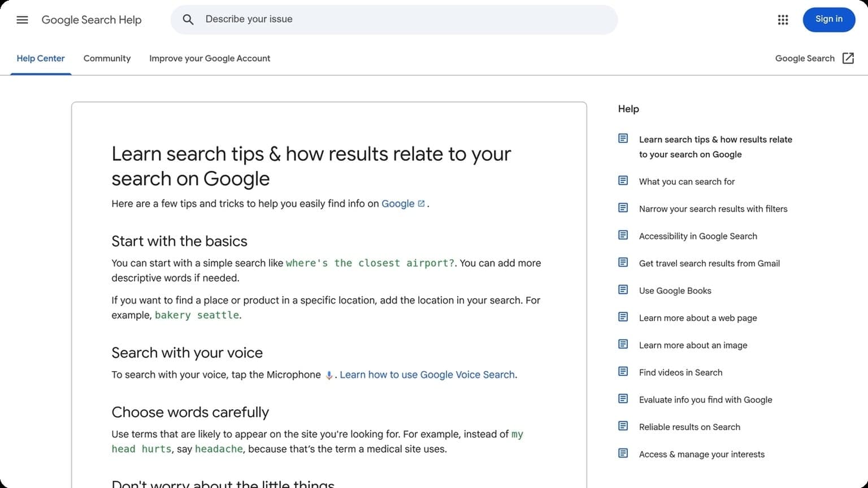This screenshot has height=488, width=868.
Task: Click the search magnifier icon
Action: point(188,19)
